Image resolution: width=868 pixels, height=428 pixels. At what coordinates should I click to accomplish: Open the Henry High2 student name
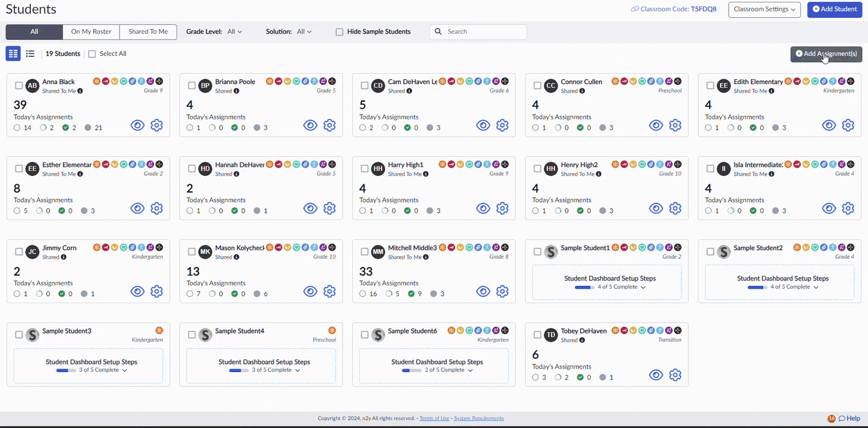(579, 165)
